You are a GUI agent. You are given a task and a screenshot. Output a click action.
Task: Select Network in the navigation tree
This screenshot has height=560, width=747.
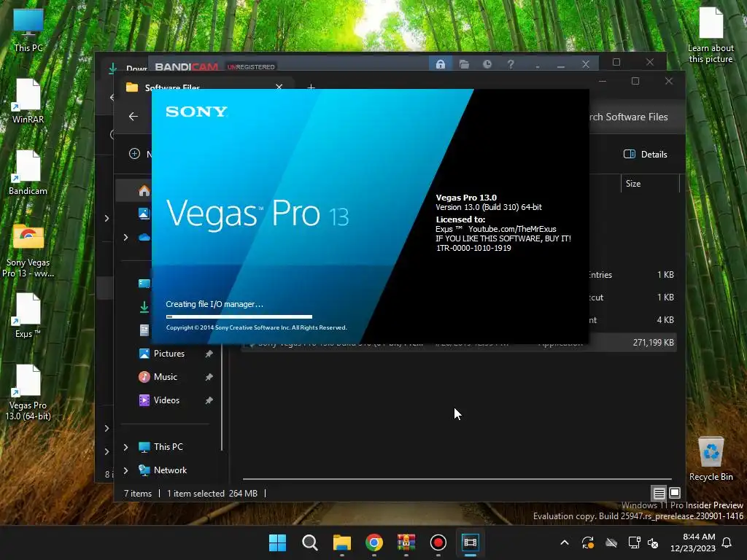point(170,470)
